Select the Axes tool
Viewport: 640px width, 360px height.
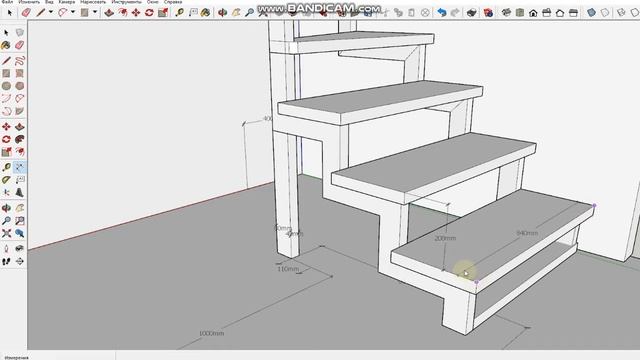pos(6,192)
